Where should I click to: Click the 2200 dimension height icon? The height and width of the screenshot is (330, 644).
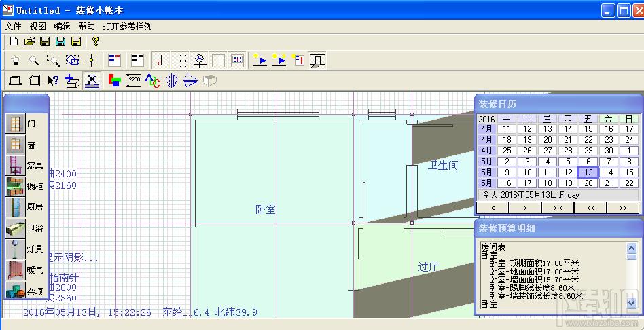click(133, 80)
